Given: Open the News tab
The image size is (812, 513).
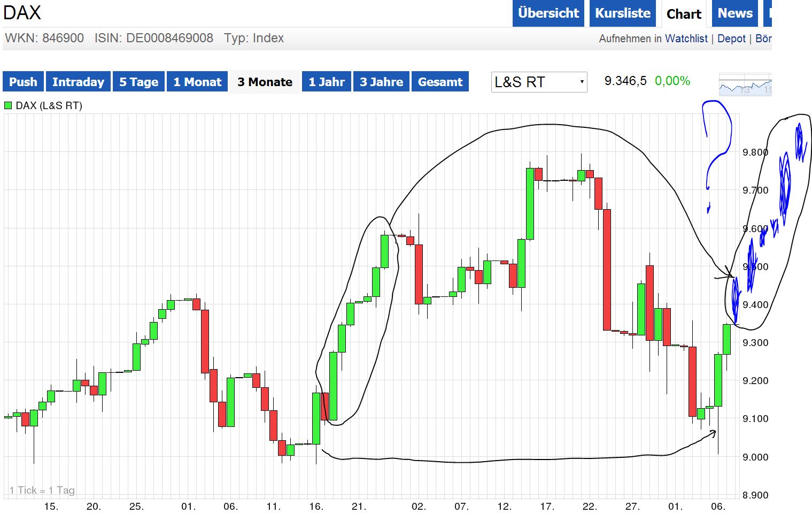Looking at the screenshot, I should click(x=734, y=13).
